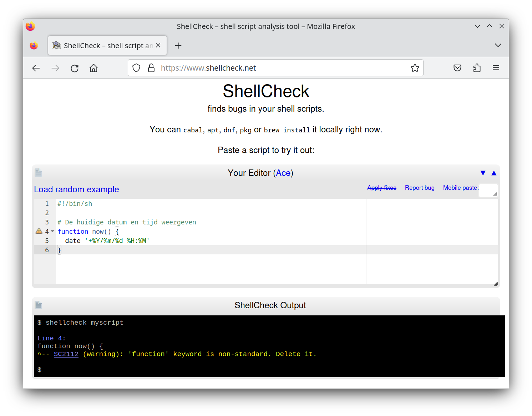Image resolution: width=532 pixels, height=416 pixels.
Task: Click the Firefox logo in title bar
Action: point(30,26)
